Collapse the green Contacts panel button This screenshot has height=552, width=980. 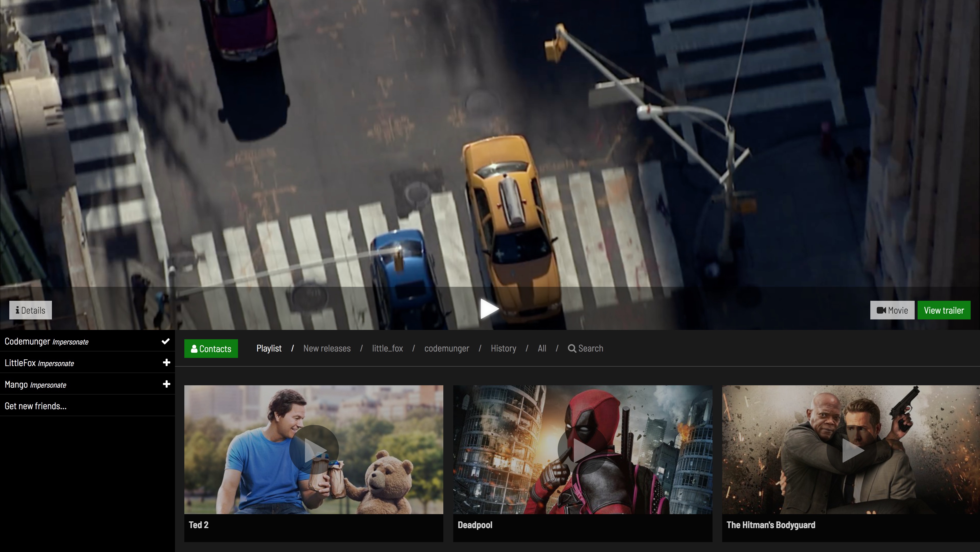point(211,349)
